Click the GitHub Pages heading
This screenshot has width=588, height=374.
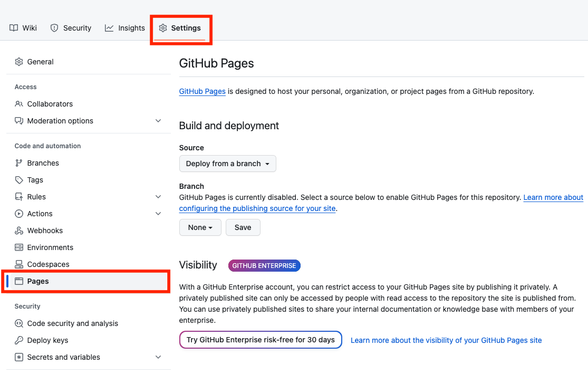tap(216, 63)
